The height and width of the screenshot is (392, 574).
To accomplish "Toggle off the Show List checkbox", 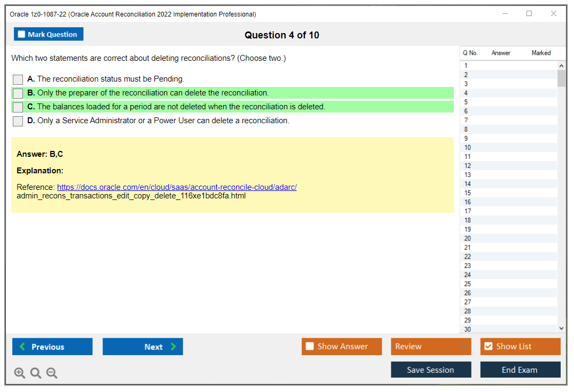I will (x=488, y=346).
